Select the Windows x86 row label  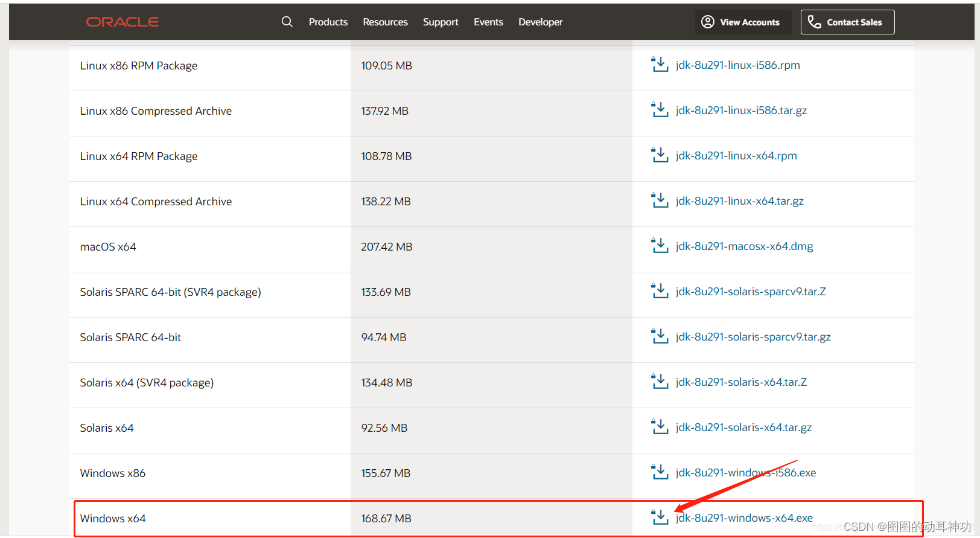pos(113,473)
